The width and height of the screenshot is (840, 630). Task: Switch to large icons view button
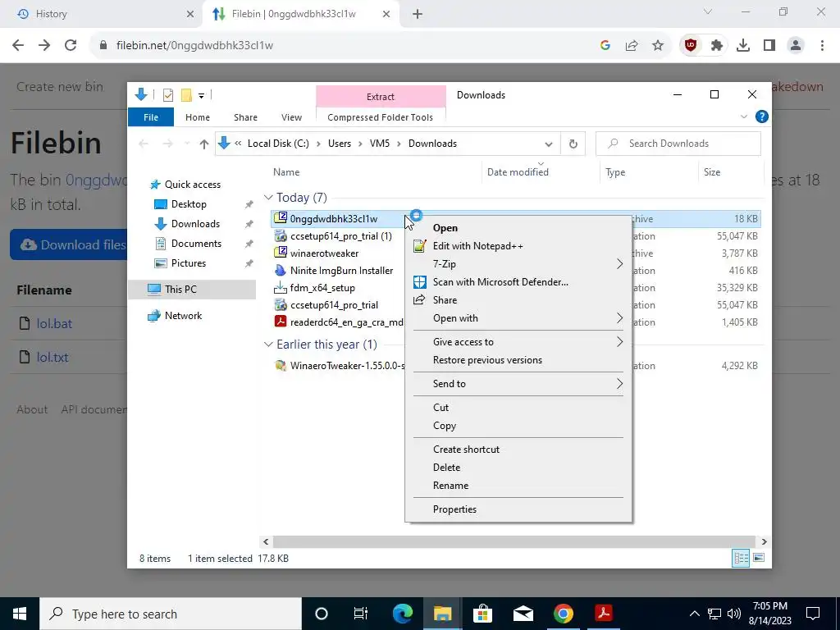point(759,558)
